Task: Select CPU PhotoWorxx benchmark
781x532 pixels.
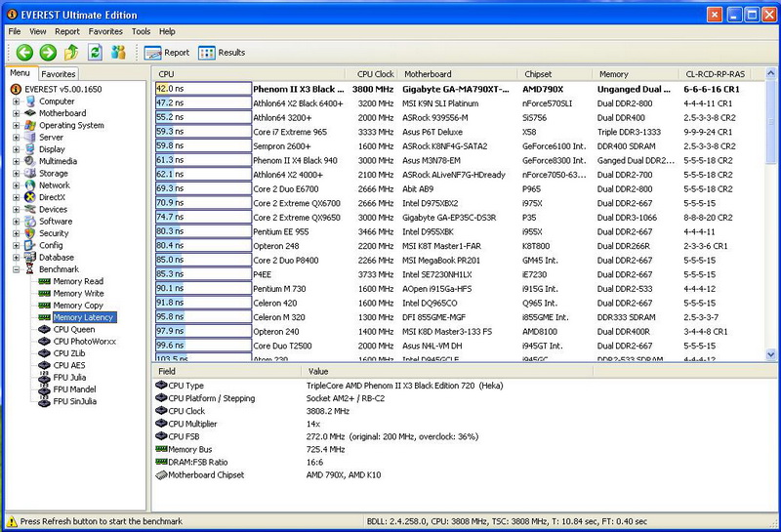Action: [x=84, y=342]
